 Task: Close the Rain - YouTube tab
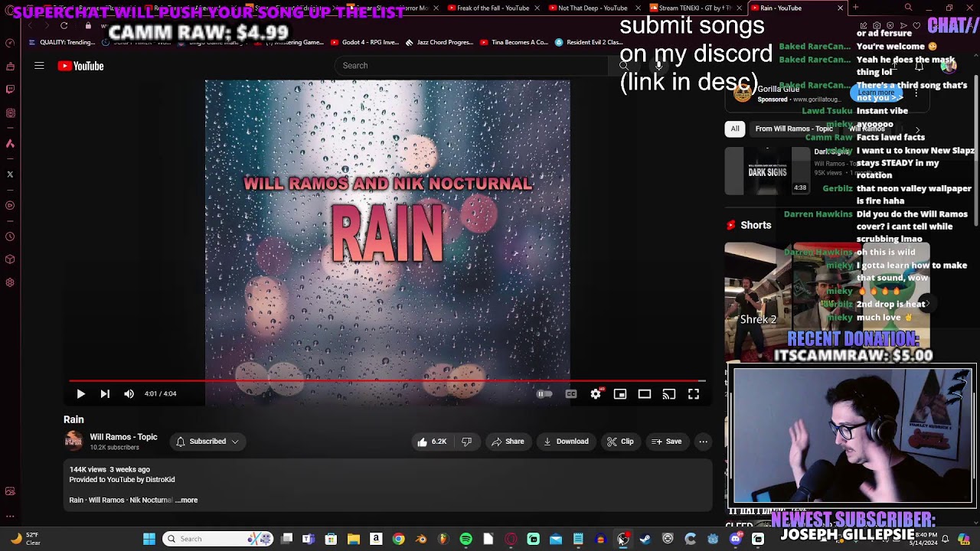point(840,8)
